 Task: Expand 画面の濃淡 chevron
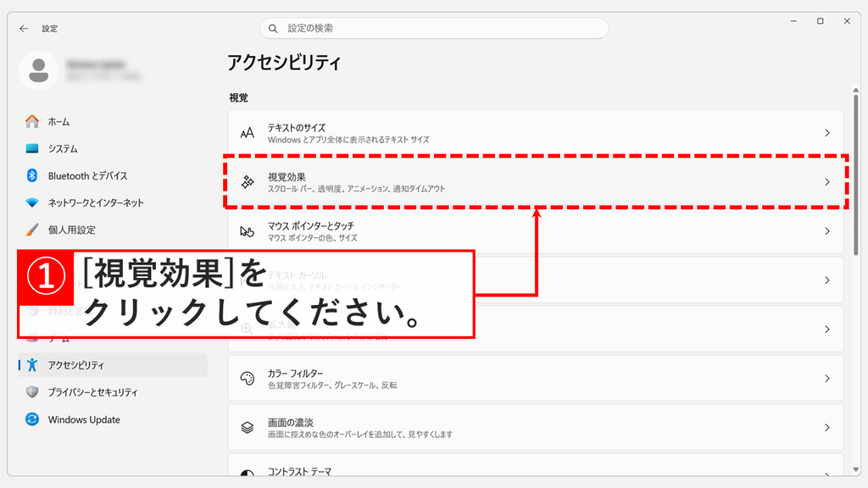tap(827, 428)
